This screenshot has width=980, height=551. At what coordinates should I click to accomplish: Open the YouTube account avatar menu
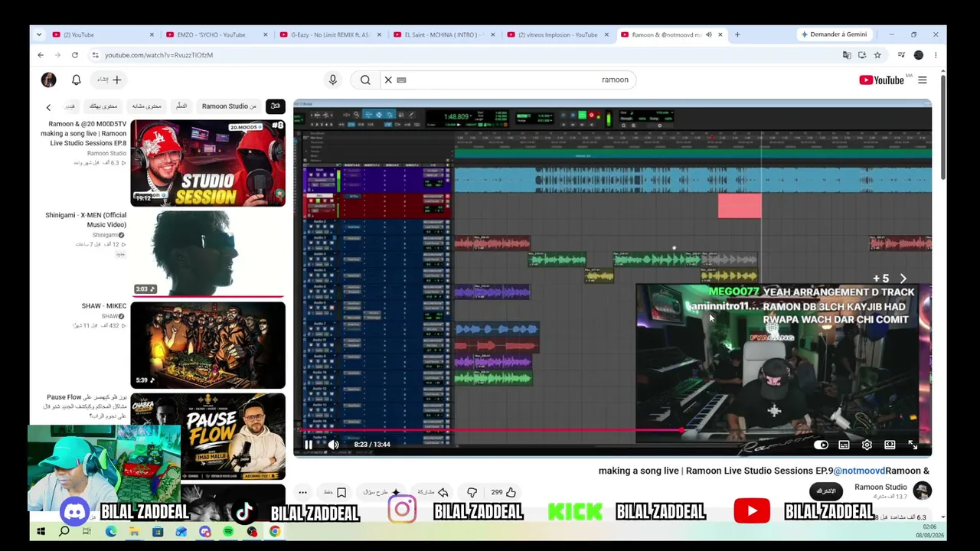[x=48, y=80]
